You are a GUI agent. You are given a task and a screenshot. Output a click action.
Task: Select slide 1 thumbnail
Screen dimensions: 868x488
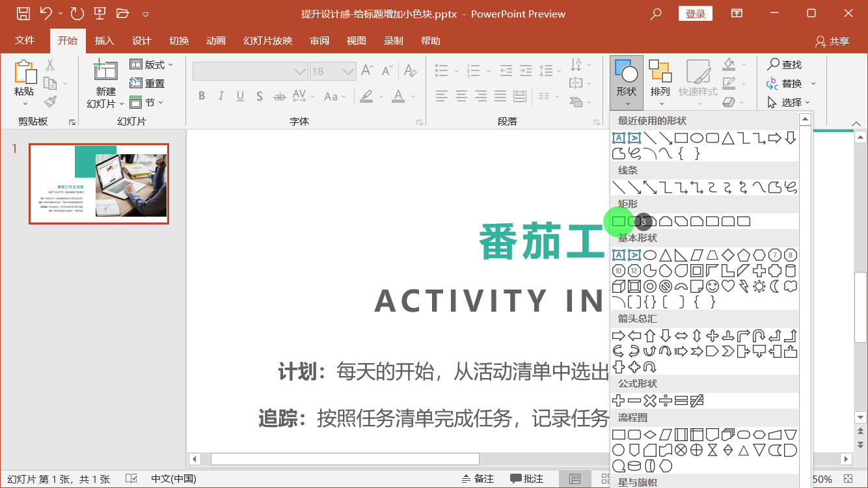click(x=99, y=184)
